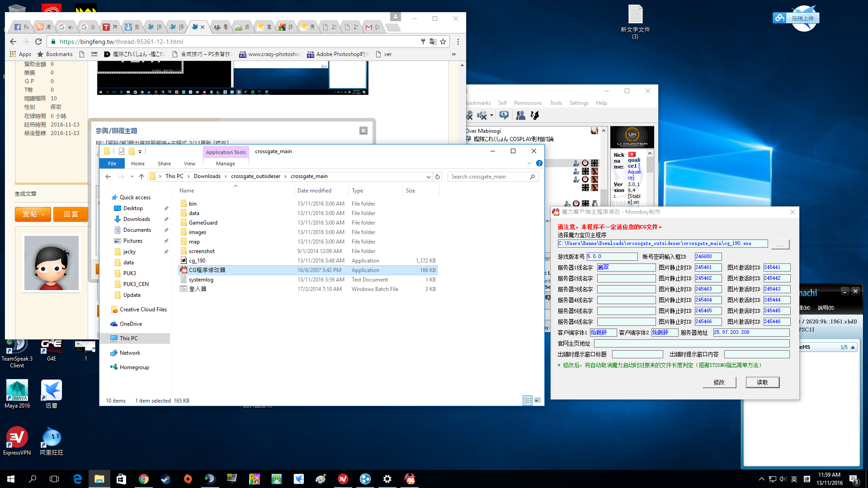868x488 pixels.
Task: Go back in File Explorer navigation
Action: 108,177
